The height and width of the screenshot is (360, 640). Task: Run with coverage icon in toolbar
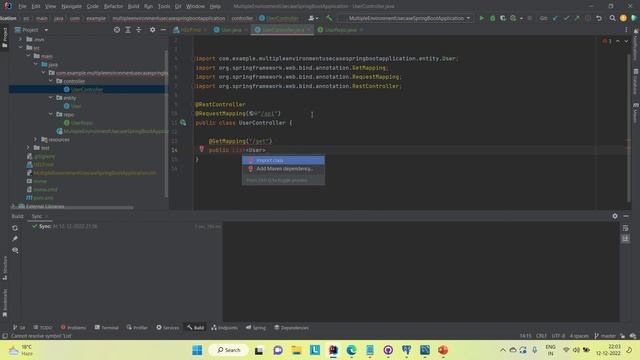pos(503,18)
